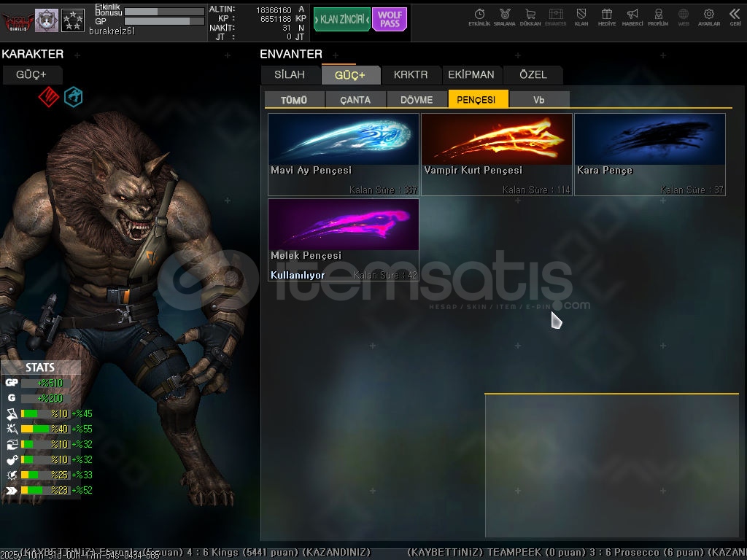The height and width of the screenshot is (560, 747).
Task: Open the Dükkan shop cart icon
Action: point(530,17)
